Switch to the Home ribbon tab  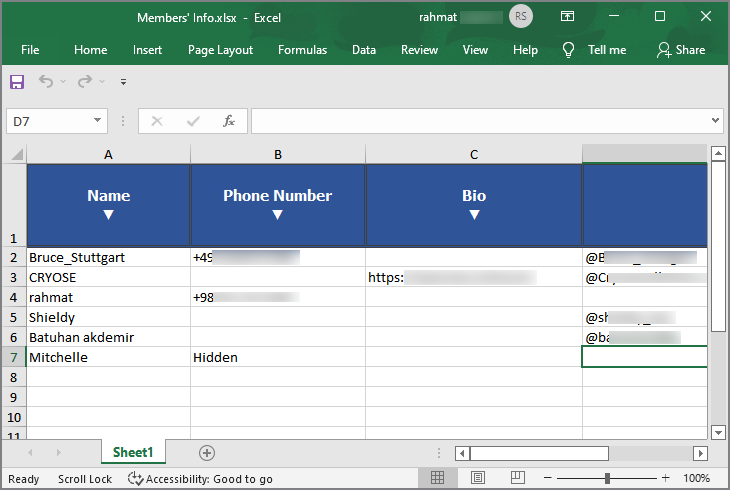(90, 50)
